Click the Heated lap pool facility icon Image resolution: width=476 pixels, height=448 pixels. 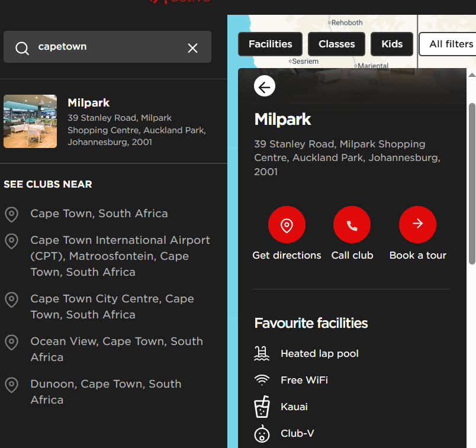tap(262, 353)
